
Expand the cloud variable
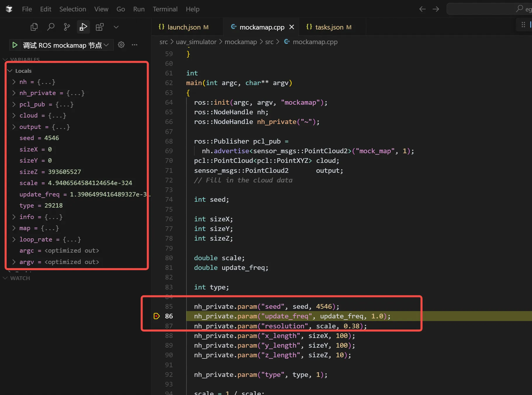[x=14, y=115]
